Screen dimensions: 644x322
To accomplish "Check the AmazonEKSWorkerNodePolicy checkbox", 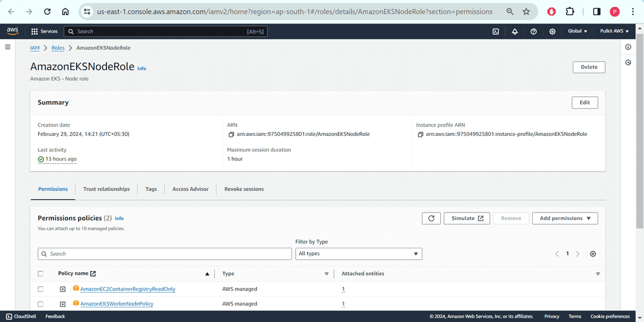I will [40, 304].
